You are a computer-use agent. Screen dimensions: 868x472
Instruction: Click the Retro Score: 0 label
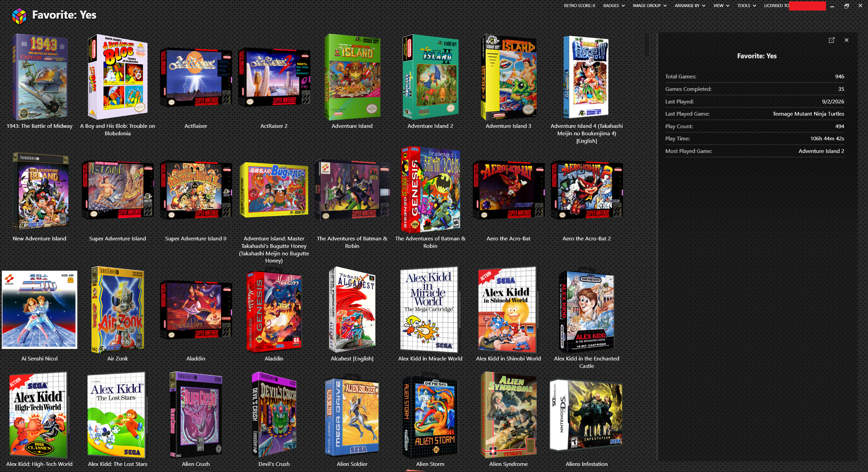tap(579, 5)
